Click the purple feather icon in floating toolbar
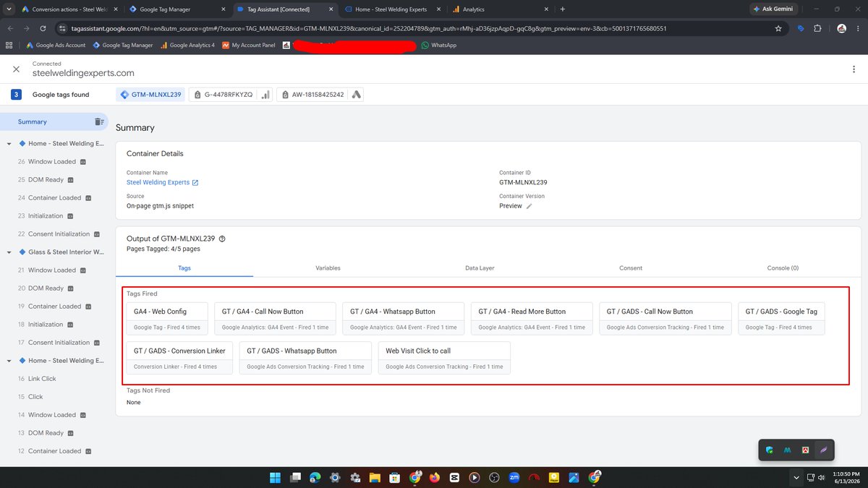Viewport: 868px width, 488px height. 823,450
